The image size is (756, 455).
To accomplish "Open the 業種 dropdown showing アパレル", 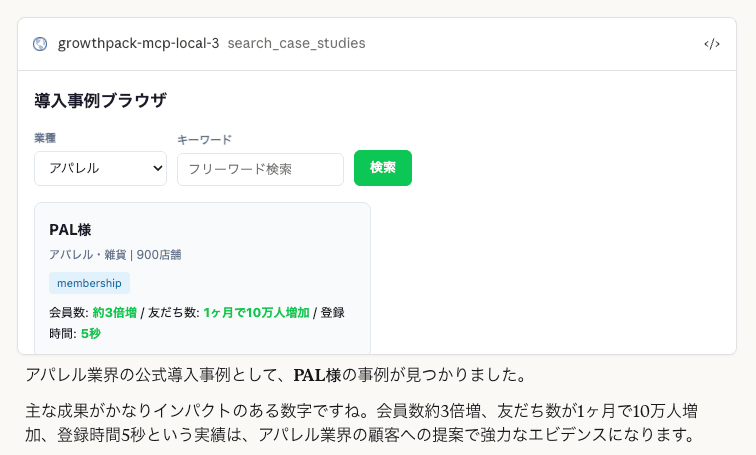I will point(100,168).
